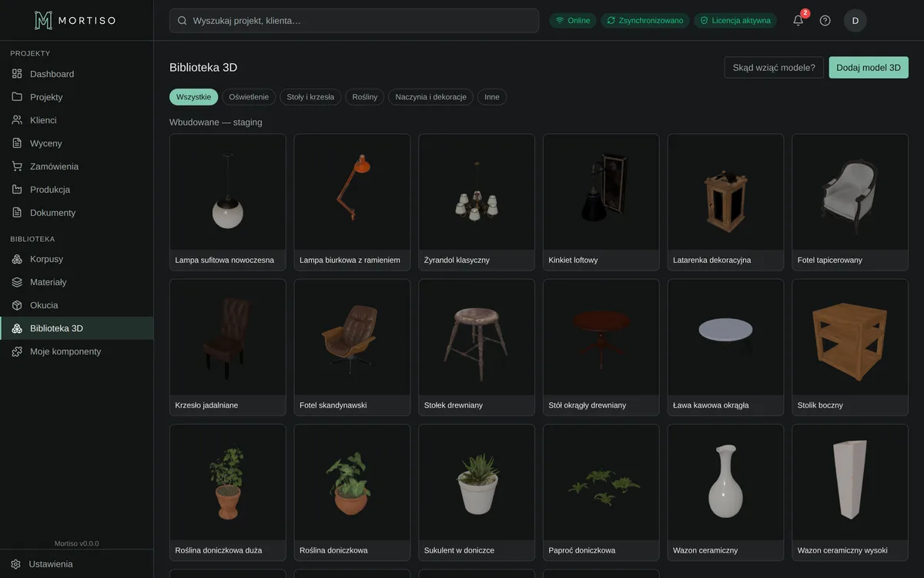Viewport: 924px width, 578px height.
Task: Click the Ustawienia gear icon
Action: 15,564
